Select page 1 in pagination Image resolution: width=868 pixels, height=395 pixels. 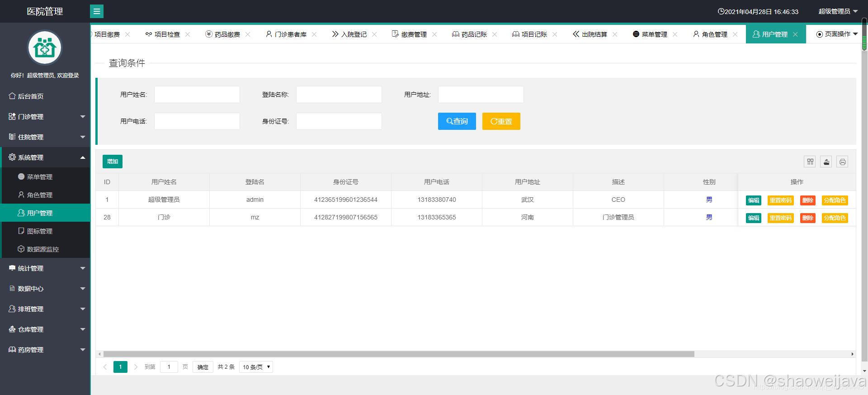120,367
